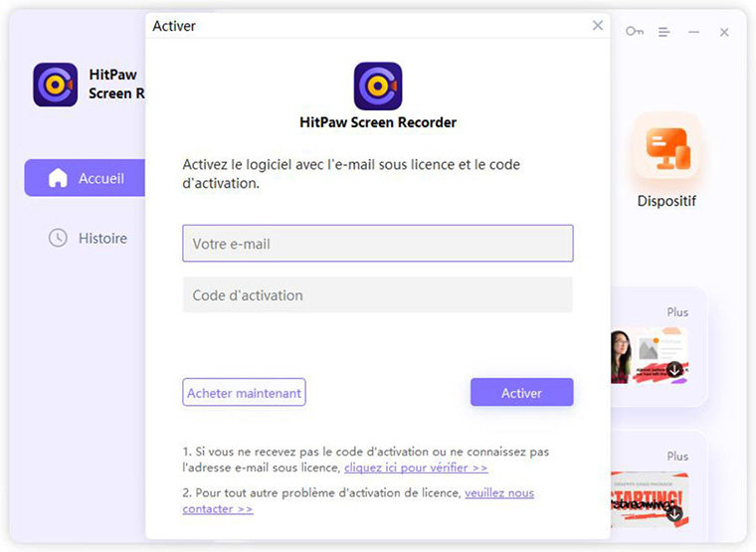
Task: Click the HitPaw Screen Recorder dialog title text
Action: [x=378, y=122]
